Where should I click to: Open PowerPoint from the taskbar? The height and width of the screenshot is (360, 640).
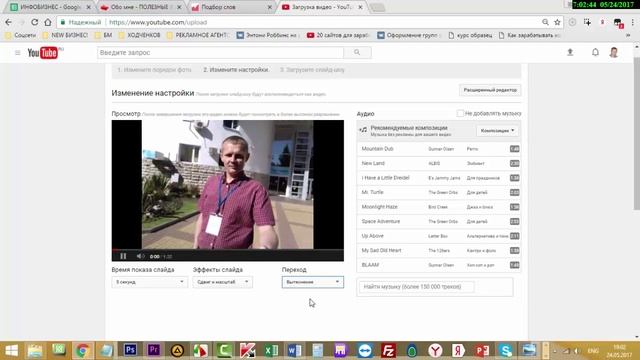coord(482,350)
